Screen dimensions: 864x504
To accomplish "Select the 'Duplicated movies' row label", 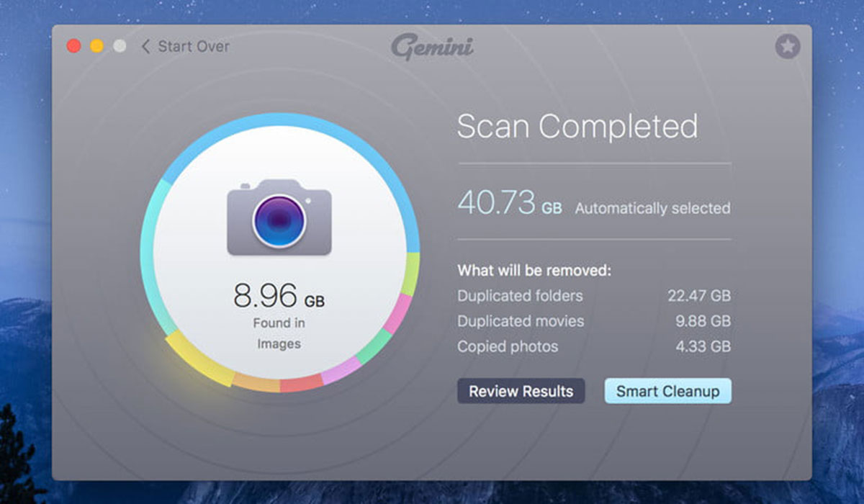I will pos(521,321).
